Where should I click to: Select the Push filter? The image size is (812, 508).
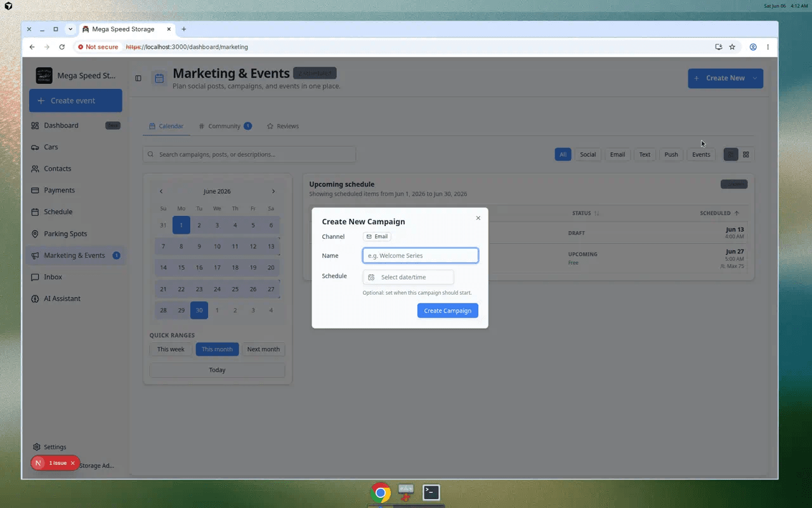click(671, 154)
